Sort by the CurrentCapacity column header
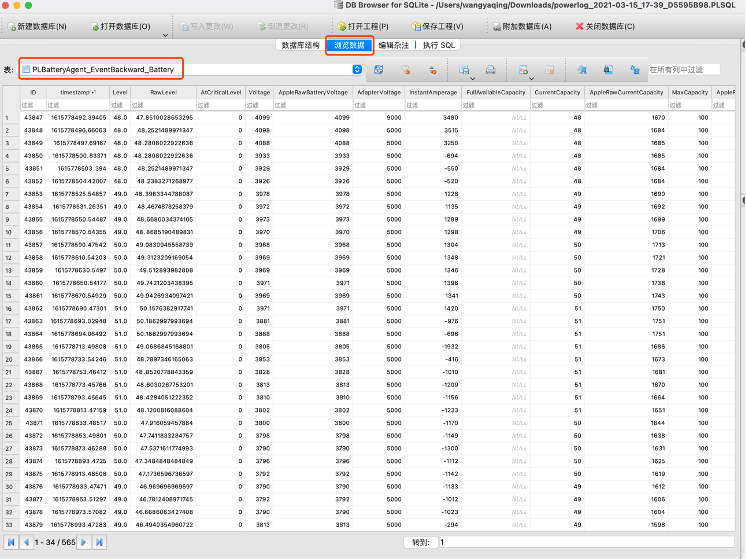This screenshot has width=746, height=560. coord(557,92)
